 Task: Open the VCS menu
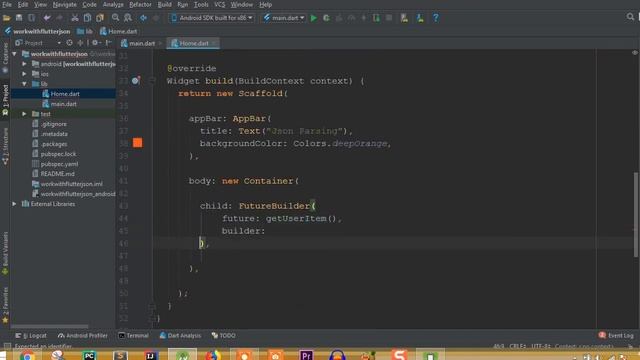(220, 4)
